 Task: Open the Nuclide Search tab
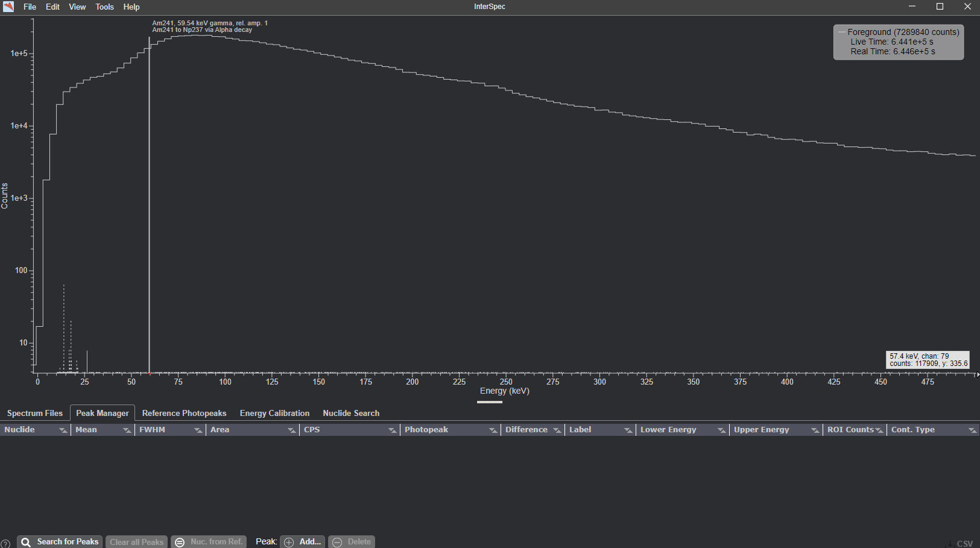point(351,413)
